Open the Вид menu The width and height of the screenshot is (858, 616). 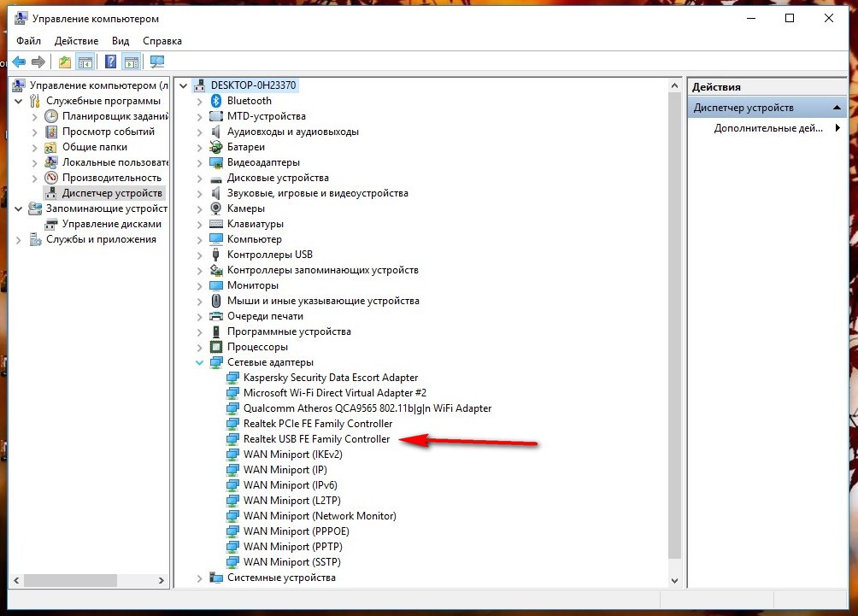point(120,41)
